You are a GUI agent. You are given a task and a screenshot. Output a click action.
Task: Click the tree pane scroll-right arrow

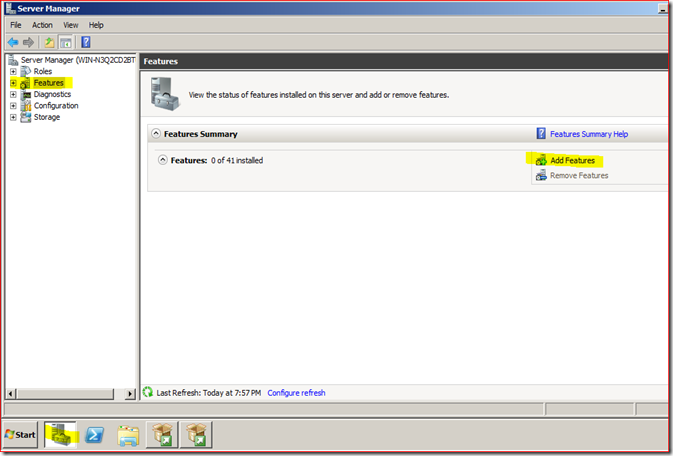point(130,393)
